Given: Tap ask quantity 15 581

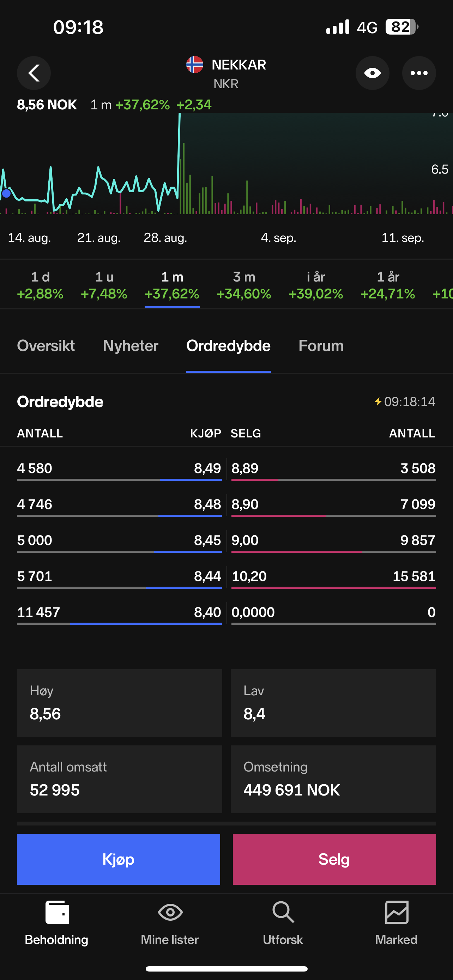Looking at the screenshot, I should tap(414, 576).
